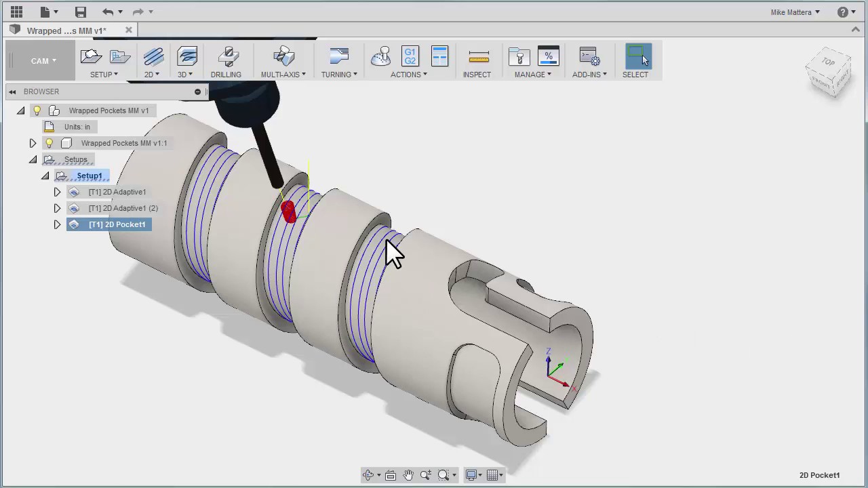Select the Setup1 tree item
Image resolution: width=868 pixels, height=488 pixels.
(x=90, y=176)
